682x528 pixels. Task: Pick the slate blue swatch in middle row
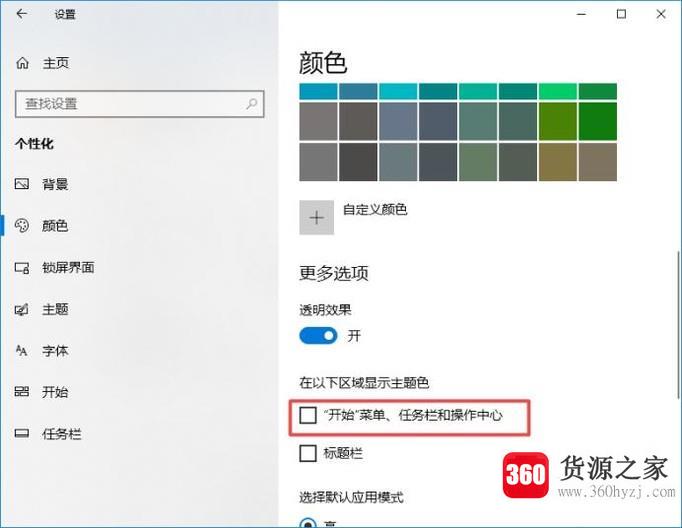pyautogui.click(x=398, y=121)
